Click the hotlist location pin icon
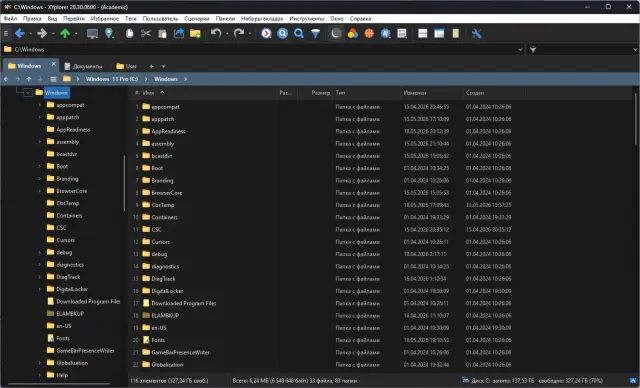Viewport: 640px width, 388px height. tap(109, 33)
